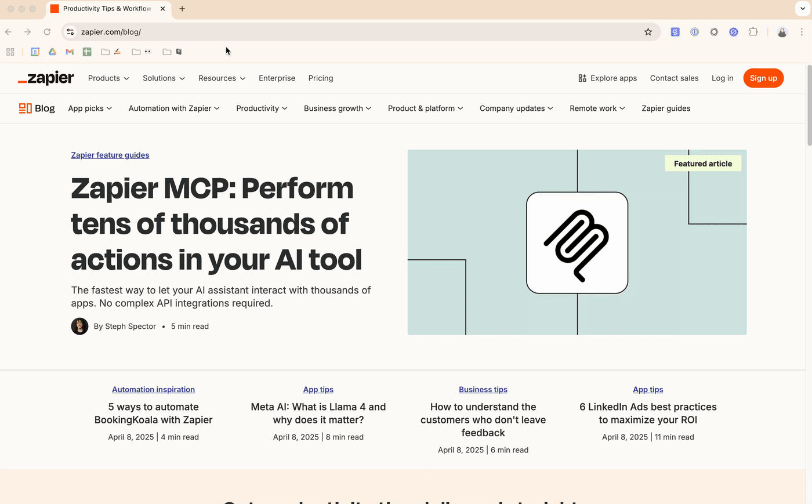Expand the Company updates dropdown

(x=516, y=108)
